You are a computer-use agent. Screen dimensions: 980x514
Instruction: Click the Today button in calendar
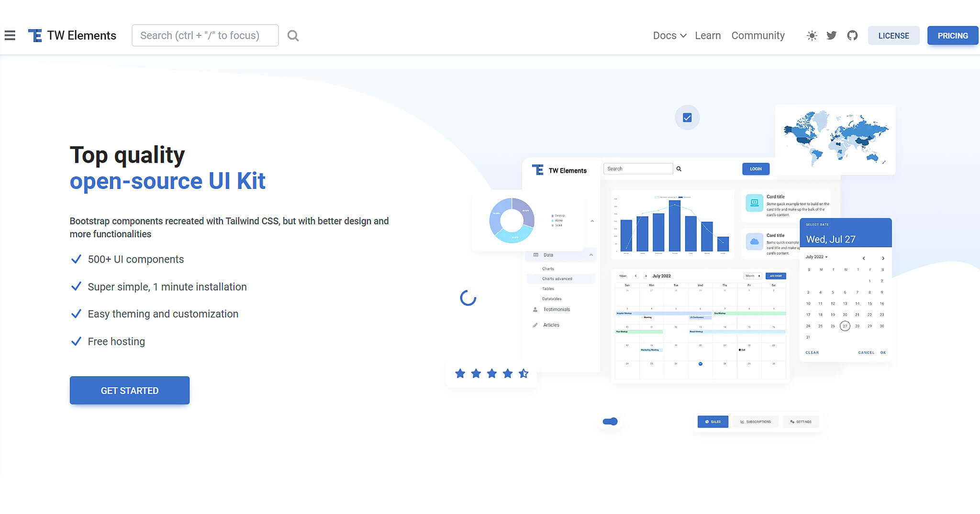[x=623, y=276]
